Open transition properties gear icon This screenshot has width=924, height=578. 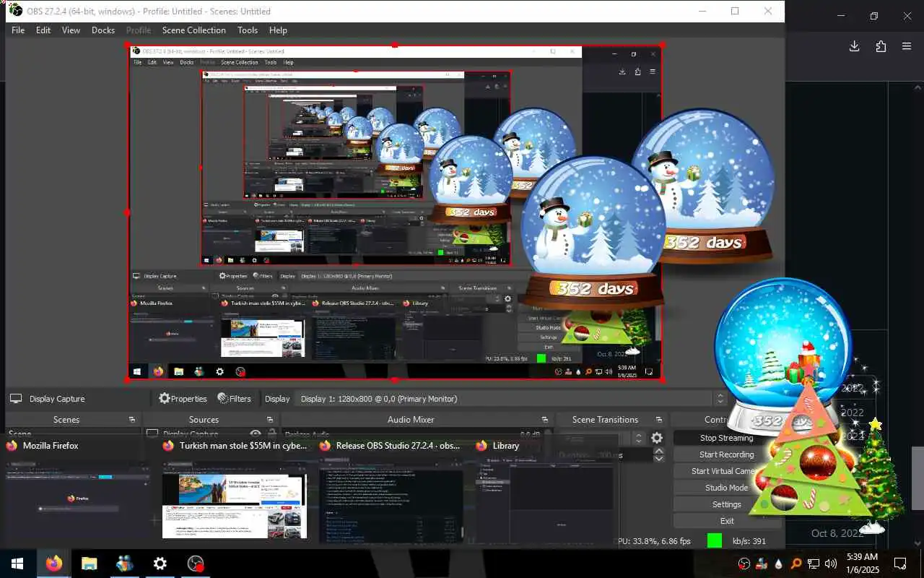[656, 438]
